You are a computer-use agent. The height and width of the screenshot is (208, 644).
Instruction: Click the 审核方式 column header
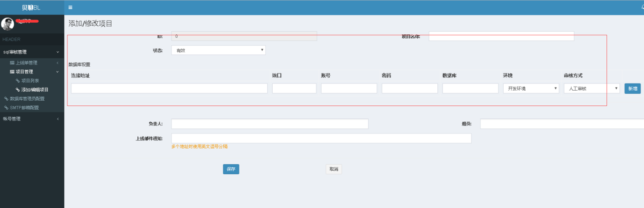[573, 76]
